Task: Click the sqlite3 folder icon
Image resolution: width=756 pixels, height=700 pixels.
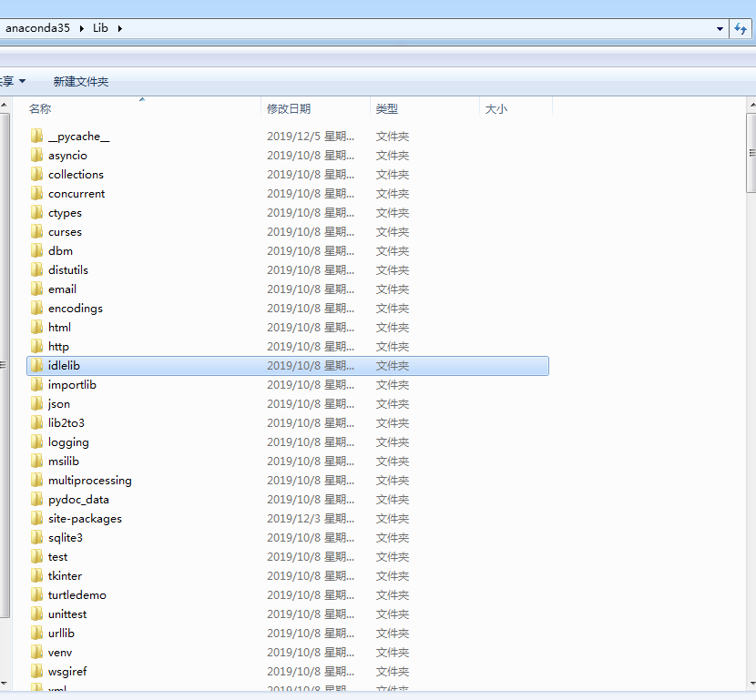Action: [36, 538]
